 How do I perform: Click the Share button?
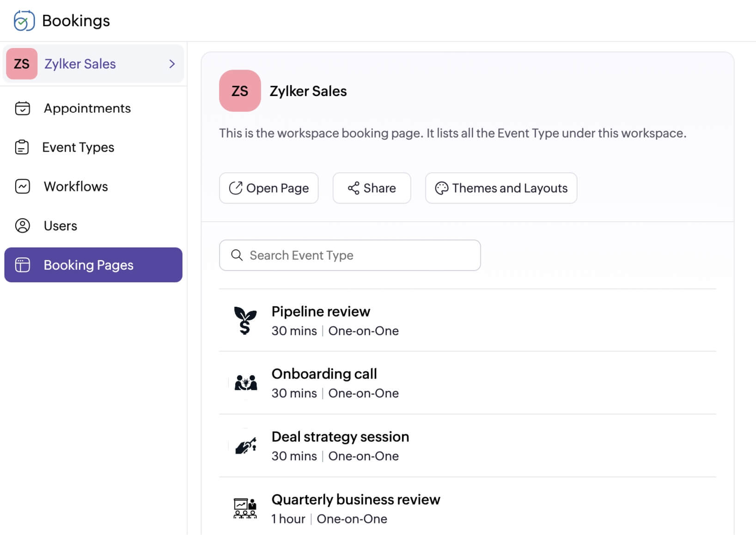tap(372, 188)
